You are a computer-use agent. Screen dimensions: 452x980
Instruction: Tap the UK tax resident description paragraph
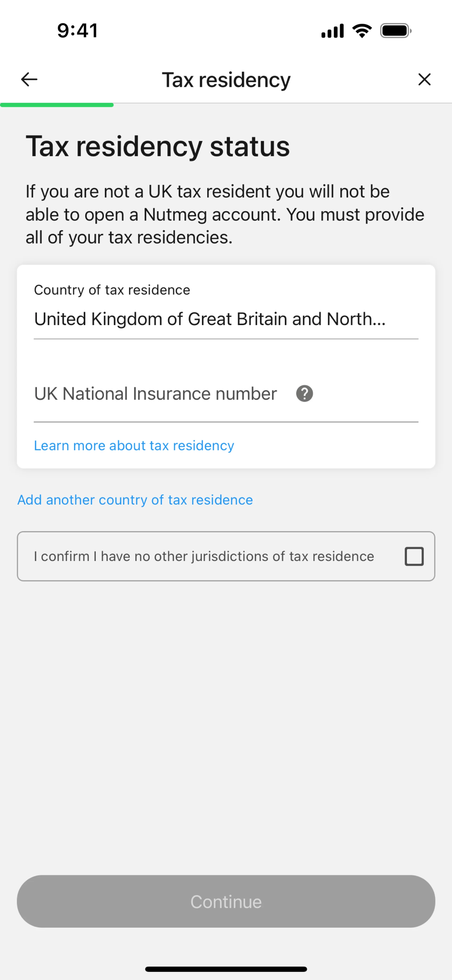(225, 214)
